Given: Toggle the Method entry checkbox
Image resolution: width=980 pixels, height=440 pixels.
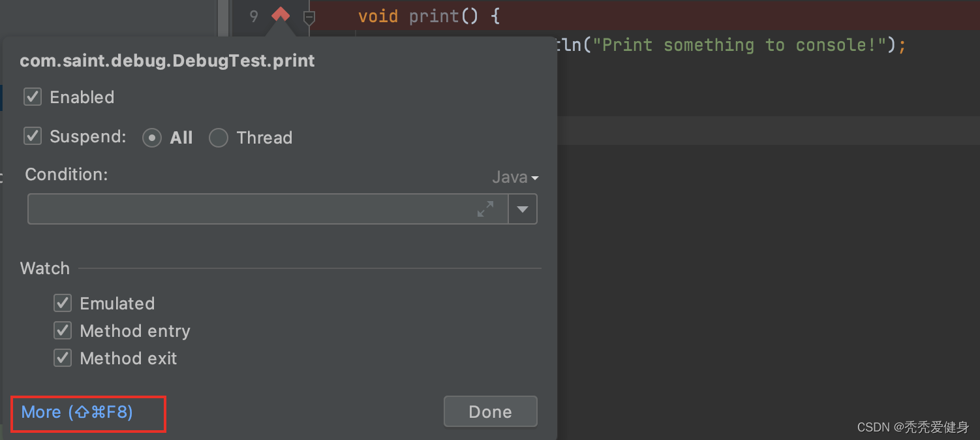Looking at the screenshot, I should pyautogui.click(x=63, y=330).
